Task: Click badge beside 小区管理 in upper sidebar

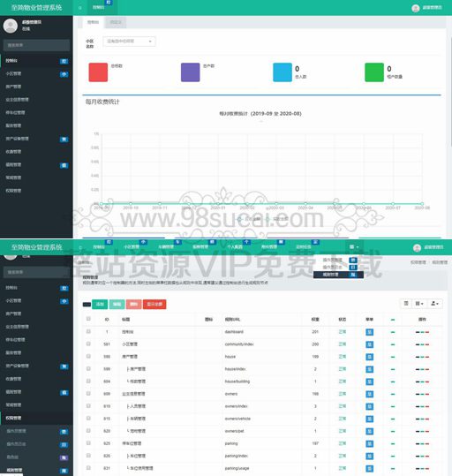Action: 64,74
